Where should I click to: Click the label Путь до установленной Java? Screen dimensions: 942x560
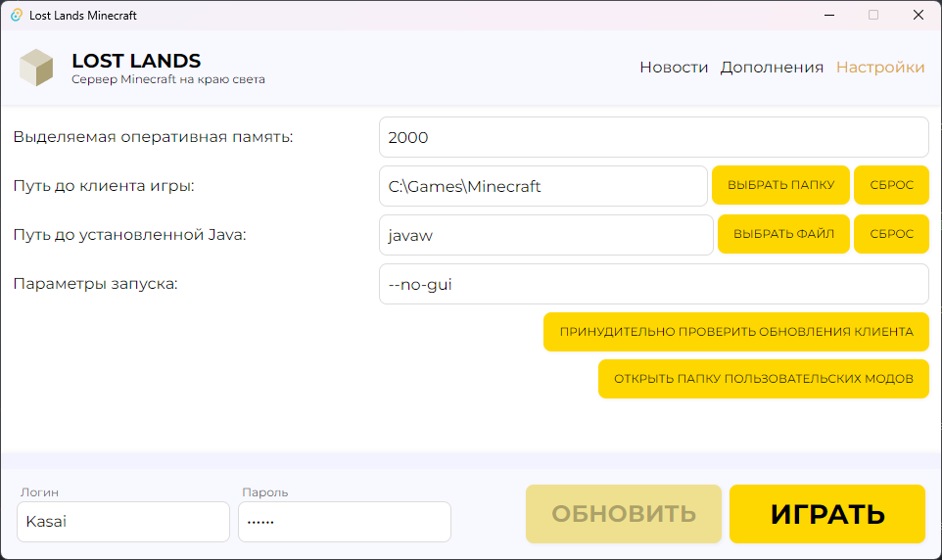(130, 234)
